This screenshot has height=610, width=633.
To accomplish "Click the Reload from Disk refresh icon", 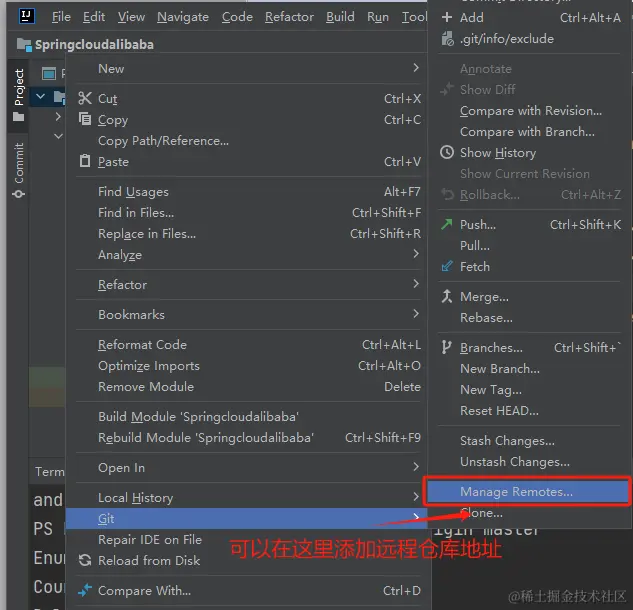I will (85, 560).
